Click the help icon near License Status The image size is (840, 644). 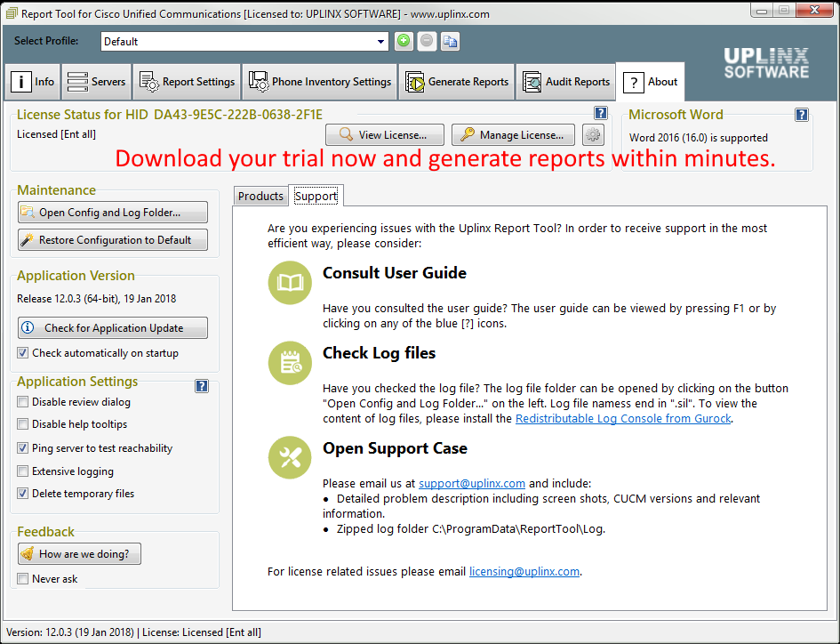(x=601, y=113)
